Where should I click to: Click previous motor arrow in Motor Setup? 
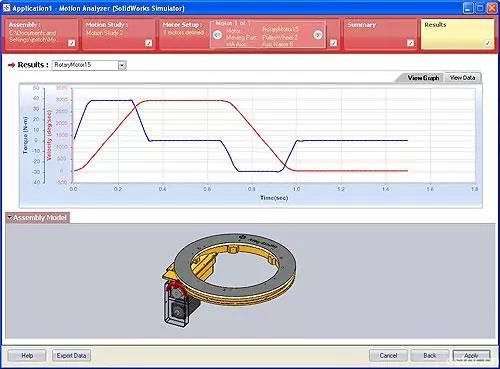pos(217,35)
